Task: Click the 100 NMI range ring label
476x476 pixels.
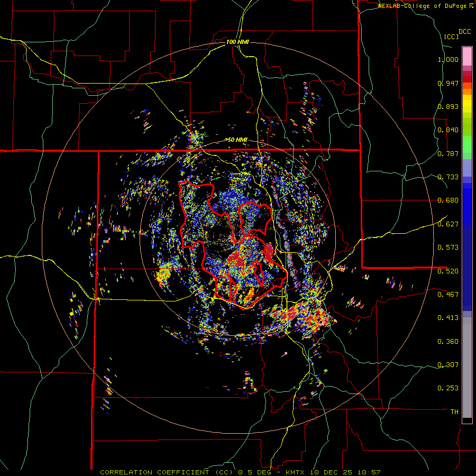Action: (x=237, y=42)
